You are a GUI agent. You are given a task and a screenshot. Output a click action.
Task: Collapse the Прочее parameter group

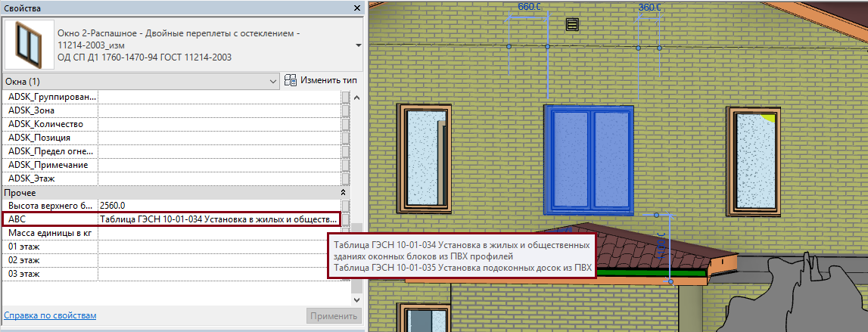pyautogui.click(x=342, y=193)
